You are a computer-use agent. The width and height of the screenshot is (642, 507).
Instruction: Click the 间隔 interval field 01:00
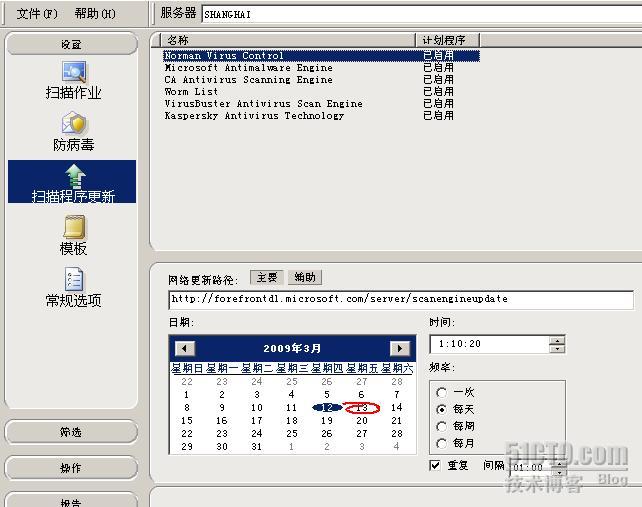coord(531,467)
